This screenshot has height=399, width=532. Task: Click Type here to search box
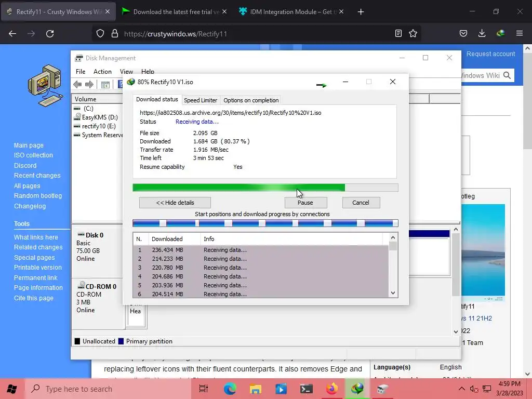point(109,389)
